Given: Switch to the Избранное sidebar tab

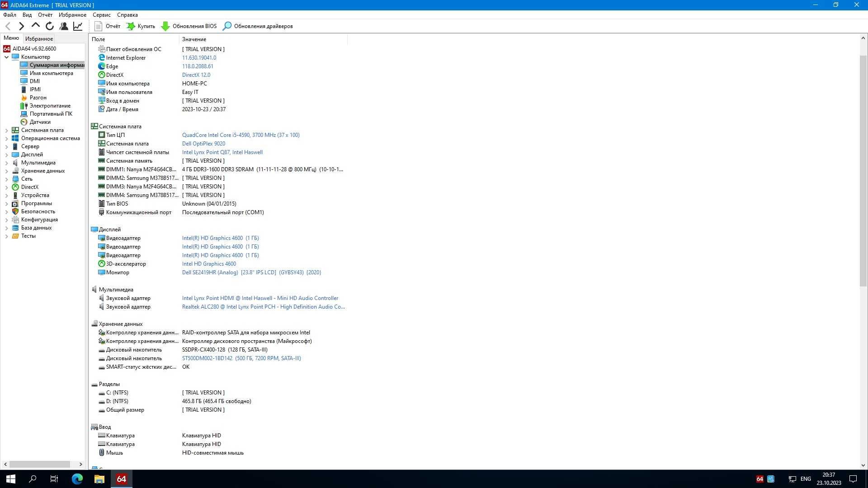Looking at the screenshot, I should tap(39, 39).
